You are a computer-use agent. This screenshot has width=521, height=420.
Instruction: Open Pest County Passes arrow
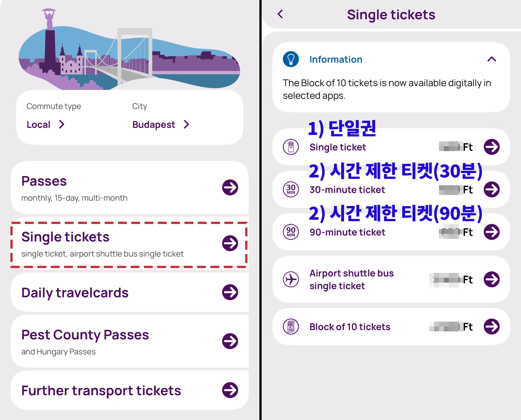click(230, 341)
